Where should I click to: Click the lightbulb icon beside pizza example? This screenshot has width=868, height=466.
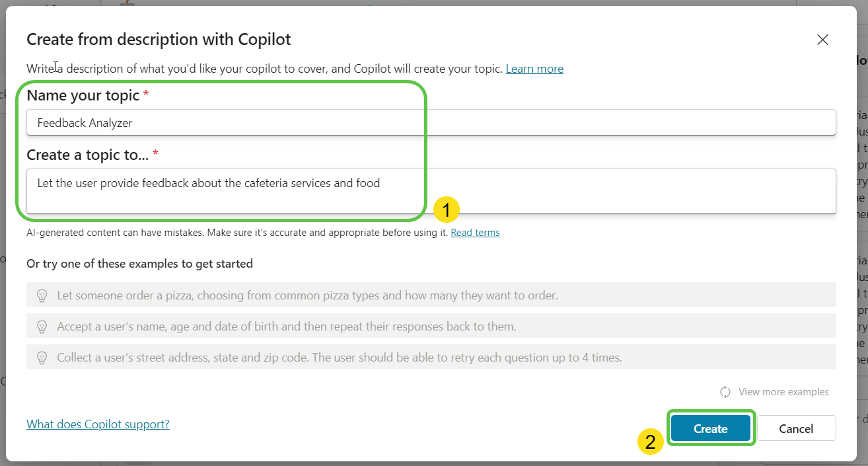click(42, 295)
